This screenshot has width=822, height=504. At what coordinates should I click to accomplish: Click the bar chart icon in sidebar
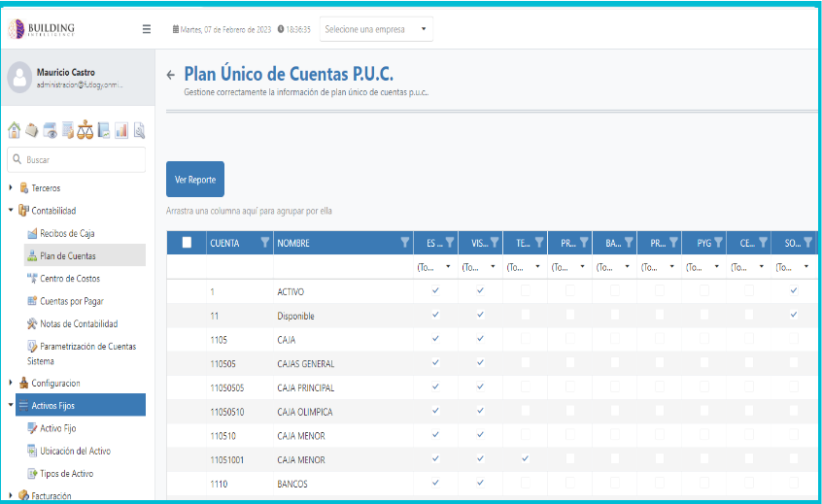[121, 131]
